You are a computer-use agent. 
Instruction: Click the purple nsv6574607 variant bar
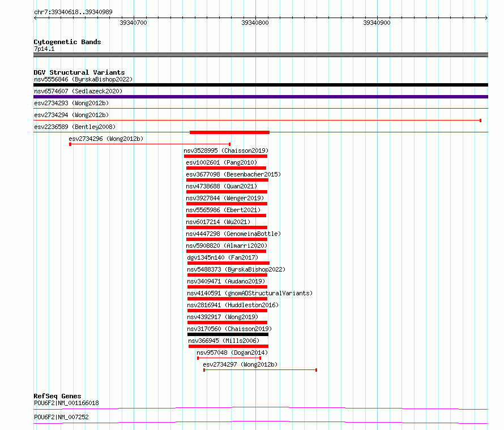[260, 97]
